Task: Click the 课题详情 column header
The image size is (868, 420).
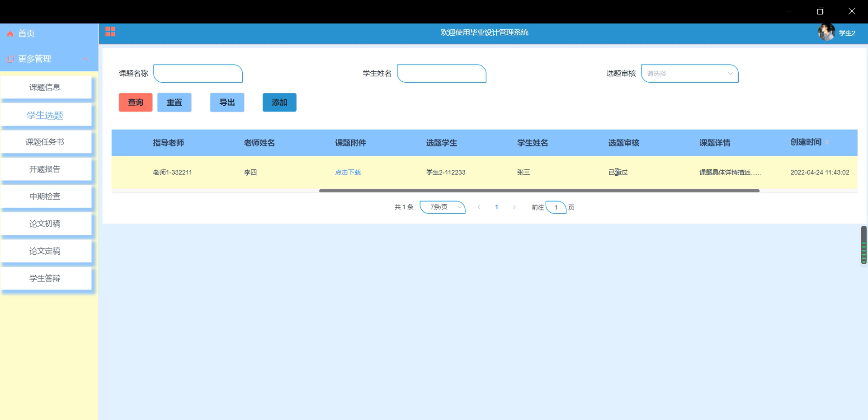Action: point(715,143)
